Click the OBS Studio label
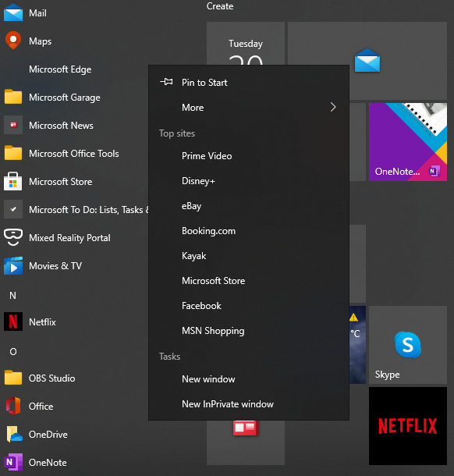Image resolution: width=454 pixels, height=476 pixels. (52, 378)
